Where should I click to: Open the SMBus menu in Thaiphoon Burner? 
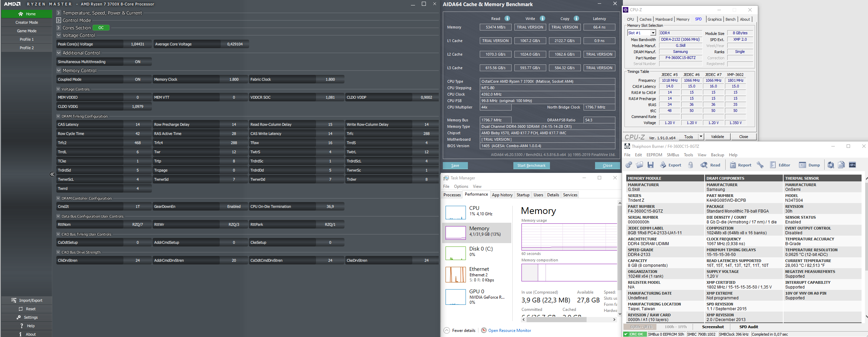[x=673, y=155]
